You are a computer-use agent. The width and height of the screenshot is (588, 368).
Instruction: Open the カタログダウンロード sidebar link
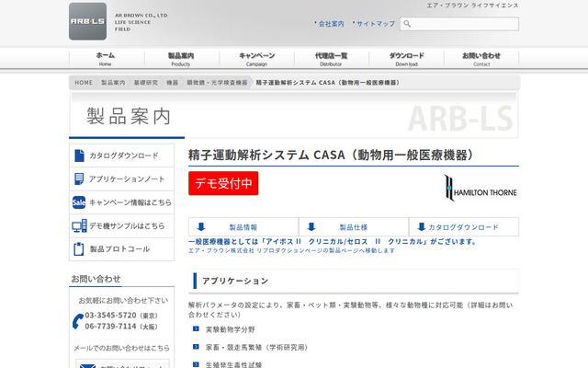point(122,155)
